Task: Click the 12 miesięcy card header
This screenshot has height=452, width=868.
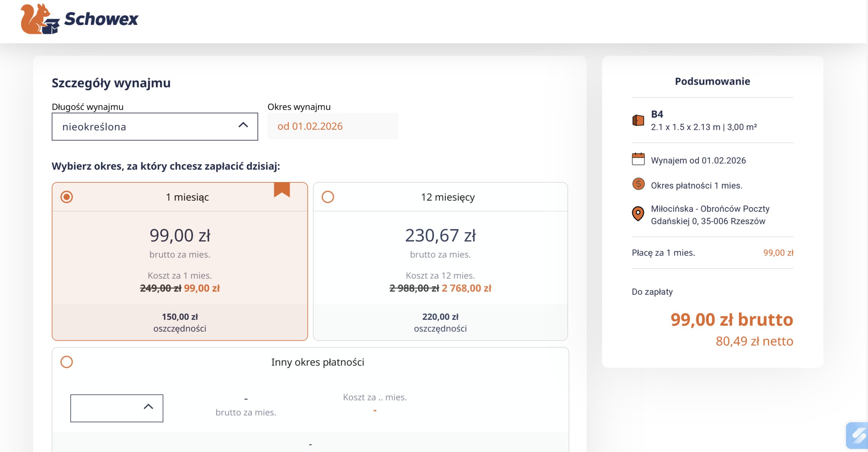Action: click(x=448, y=197)
